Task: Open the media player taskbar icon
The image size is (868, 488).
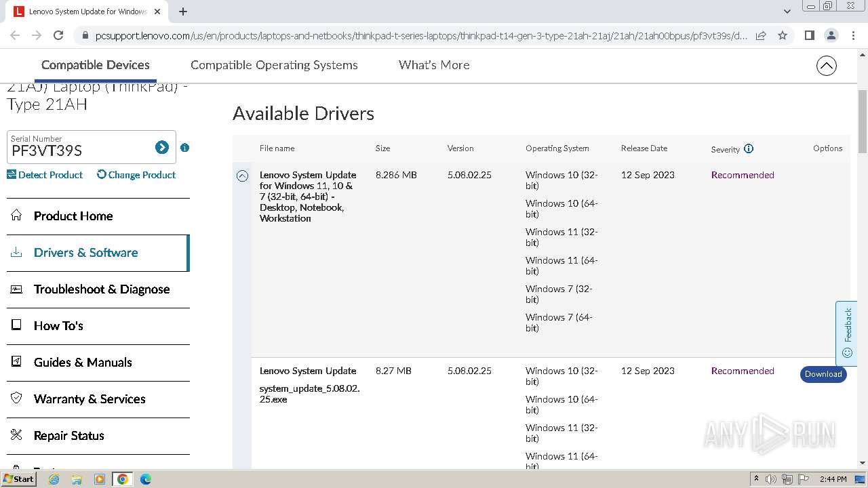Action: click(x=100, y=479)
